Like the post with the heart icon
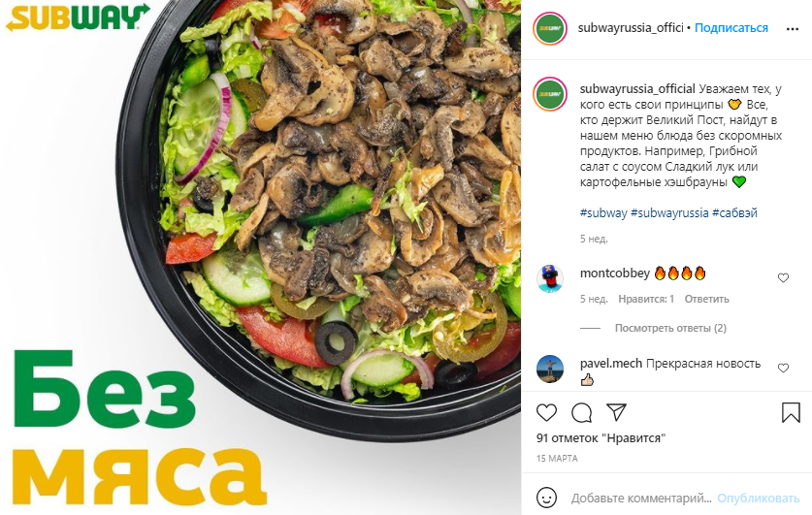Viewport: 812px width, 515px height. (x=546, y=412)
